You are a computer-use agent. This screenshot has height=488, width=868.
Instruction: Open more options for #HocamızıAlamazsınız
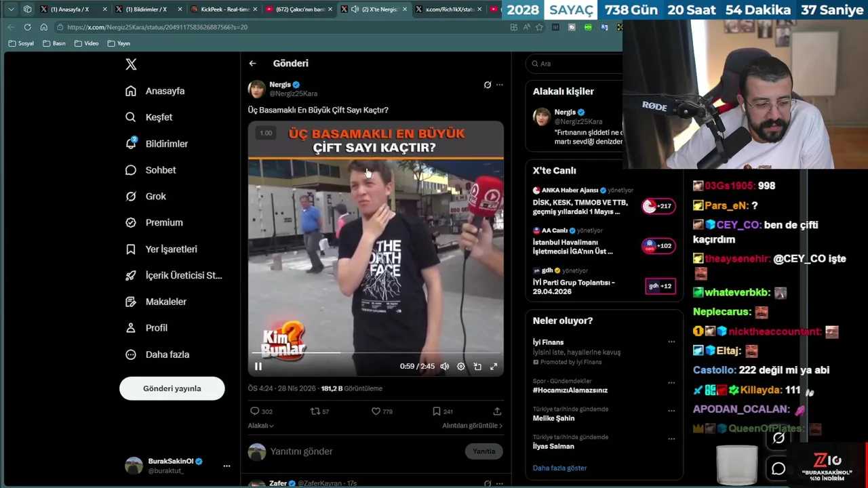671,382
